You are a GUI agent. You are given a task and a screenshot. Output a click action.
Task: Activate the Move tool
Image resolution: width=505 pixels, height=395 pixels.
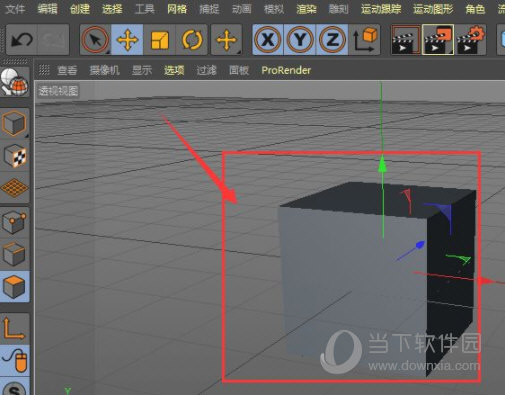point(127,40)
